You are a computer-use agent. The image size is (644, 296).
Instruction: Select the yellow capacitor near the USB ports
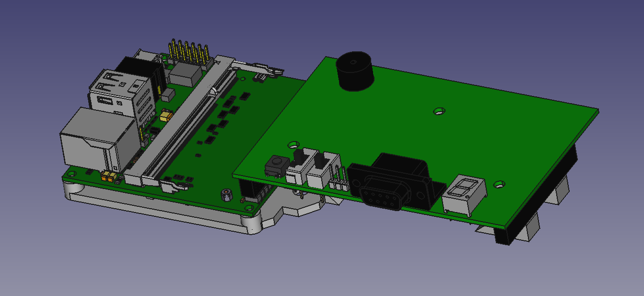(x=166, y=116)
